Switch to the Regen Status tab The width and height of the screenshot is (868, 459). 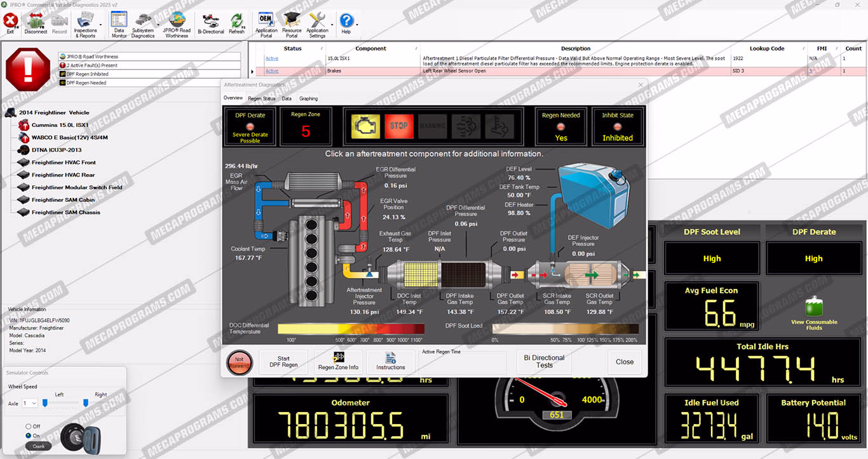pos(262,98)
